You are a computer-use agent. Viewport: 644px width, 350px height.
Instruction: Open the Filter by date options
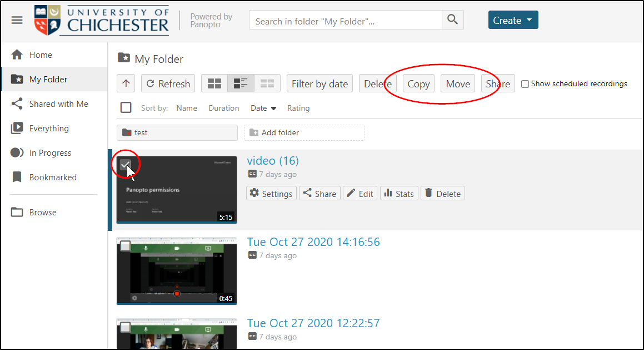click(x=319, y=84)
